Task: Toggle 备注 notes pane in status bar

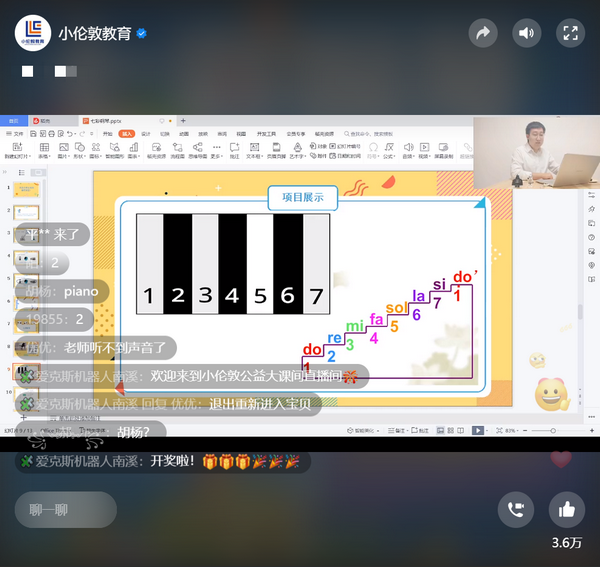Action: pos(396,431)
